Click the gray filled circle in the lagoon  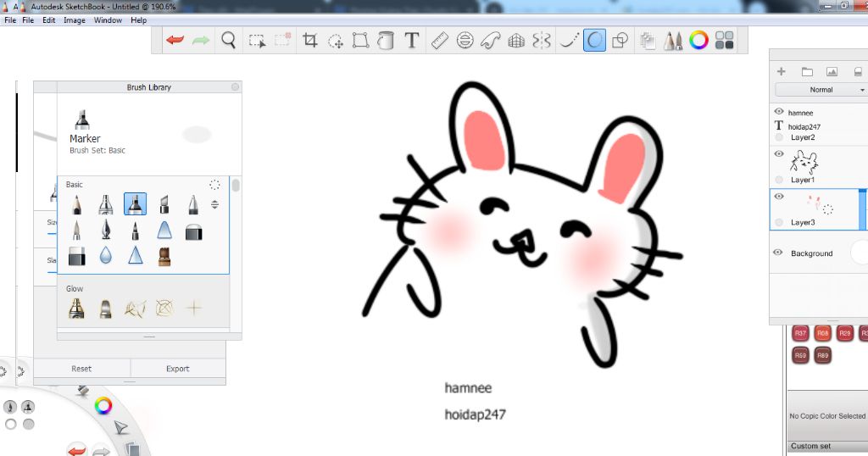(x=28, y=425)
